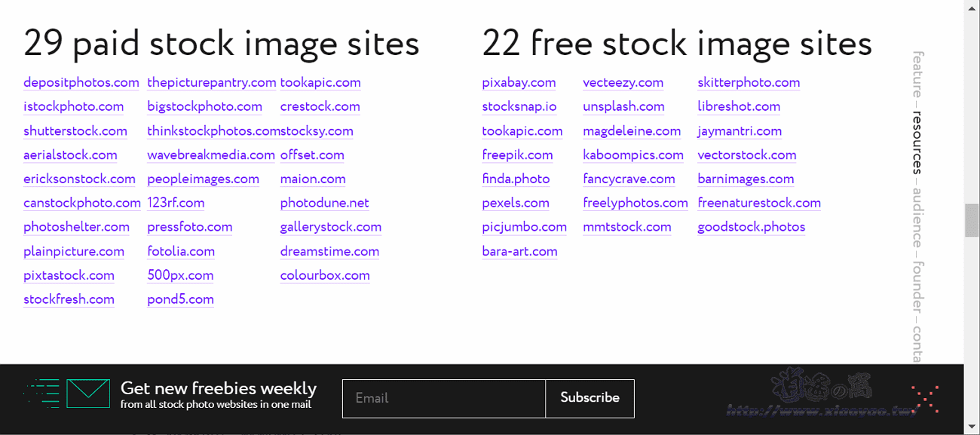Jump to the founder section in side navigation
This screenshot has height=435, width=980.
click(917, 286)
